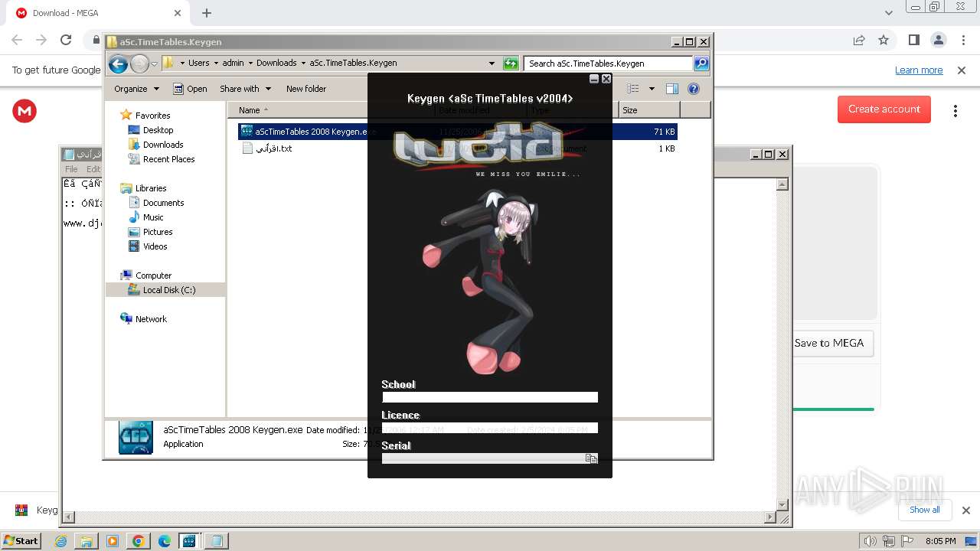Click the Notepad horizontal scrollbar left arrow
This screenshot has height=551, width=980.
[x=69, y=518]
